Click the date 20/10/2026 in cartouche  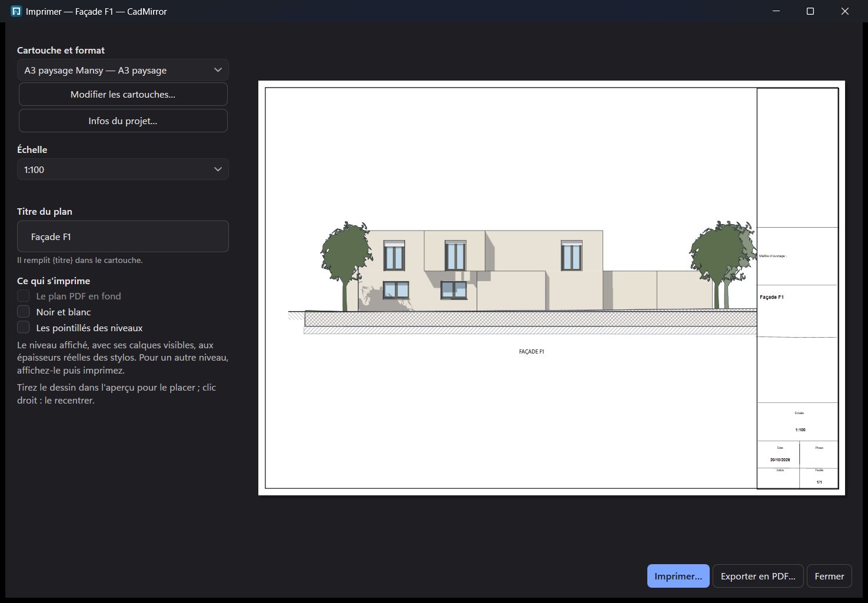[x=780, y=460]
